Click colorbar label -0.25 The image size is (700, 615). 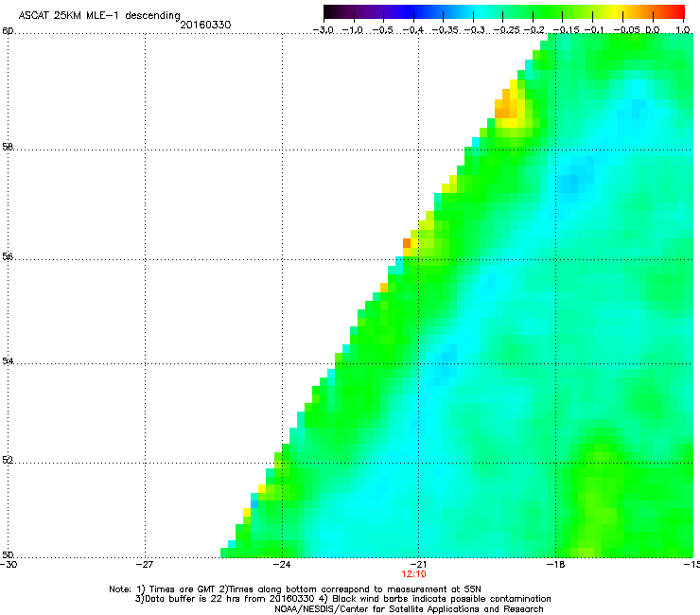click(x=506, y=30)
